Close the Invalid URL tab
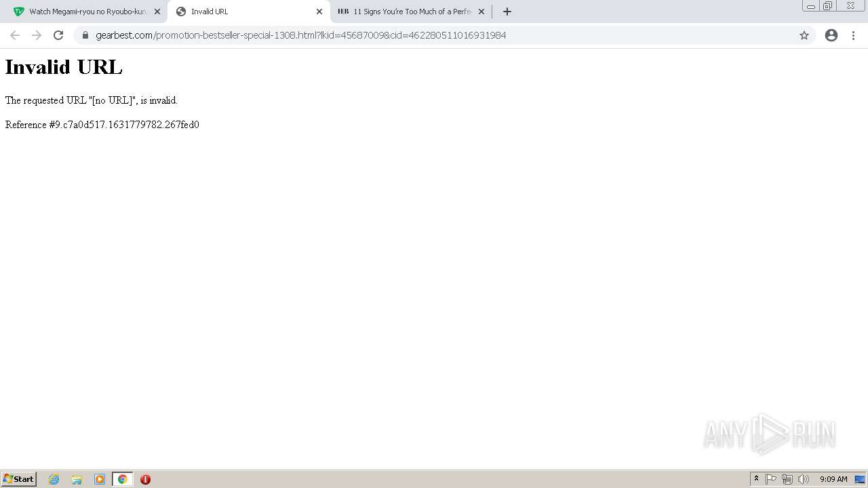This screenshot has width=868, height=488. tap(319, 12)
